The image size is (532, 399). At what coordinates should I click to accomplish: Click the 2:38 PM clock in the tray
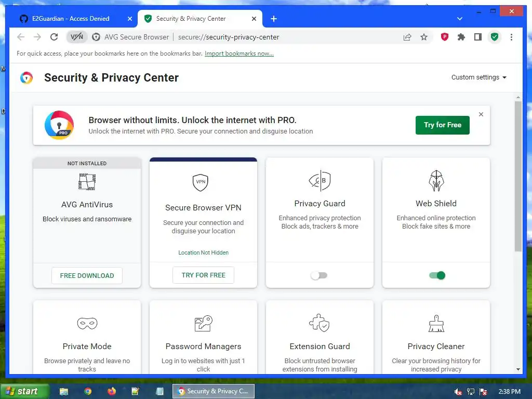(509, 392)
